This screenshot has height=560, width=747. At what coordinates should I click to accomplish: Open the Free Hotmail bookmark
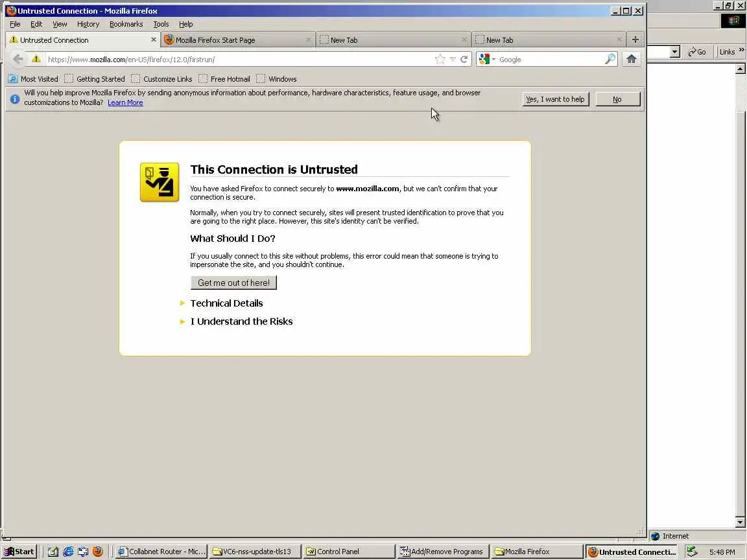224,78
